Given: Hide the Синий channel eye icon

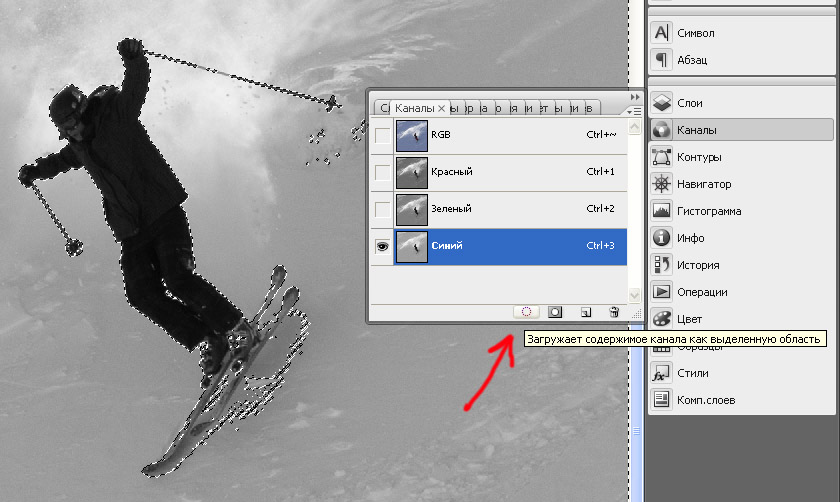Looking at the screenshot, I should click(382, 247).
